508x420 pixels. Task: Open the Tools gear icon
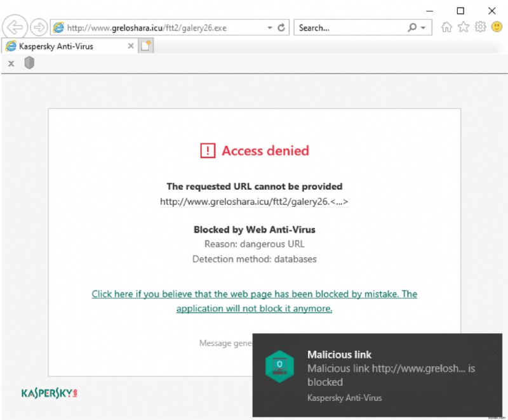[x=480, y=27]
